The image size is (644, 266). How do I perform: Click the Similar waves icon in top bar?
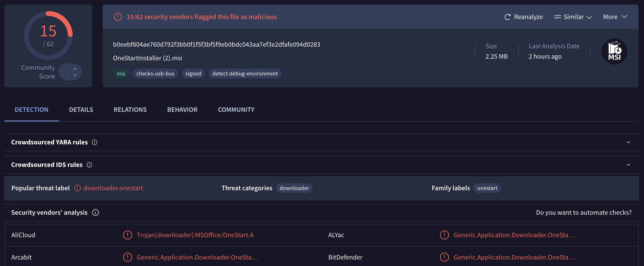tap(558, 17)
